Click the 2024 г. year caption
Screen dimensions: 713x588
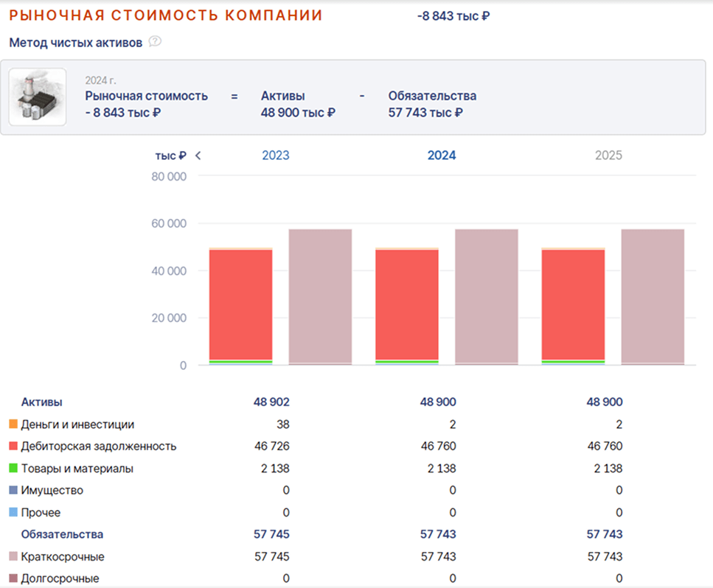coord(100,80)
